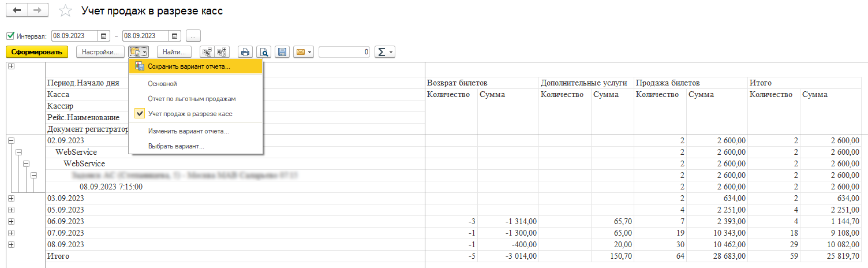
Task: Click the back navigation arrow
Action: [16, 11]
